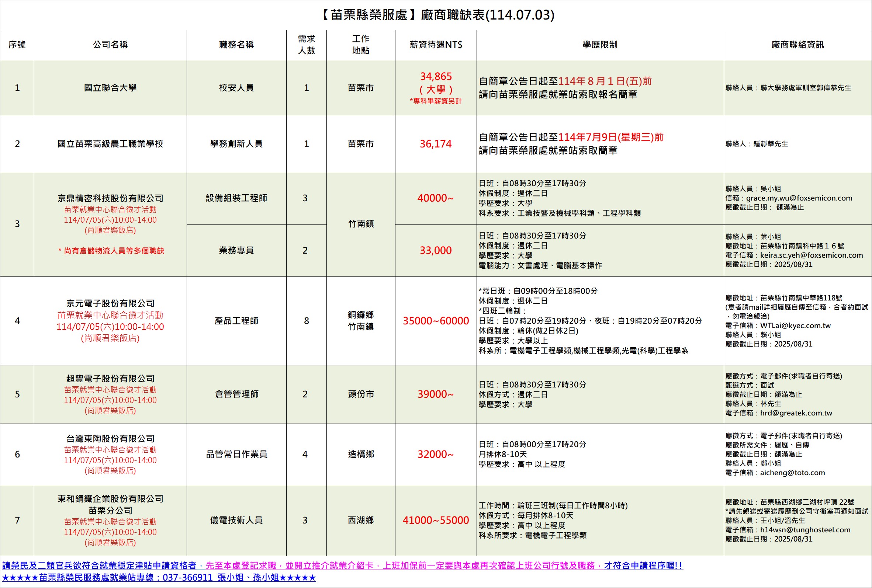The height and width of the screenshot is (588, 872).
Task: Click the company name 京元電子股份有限公司
Action: pos(110,303)
